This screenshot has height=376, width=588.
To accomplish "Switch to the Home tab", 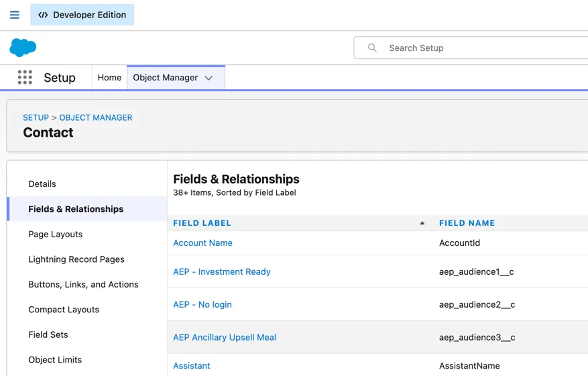I will [x=109, y=78].
